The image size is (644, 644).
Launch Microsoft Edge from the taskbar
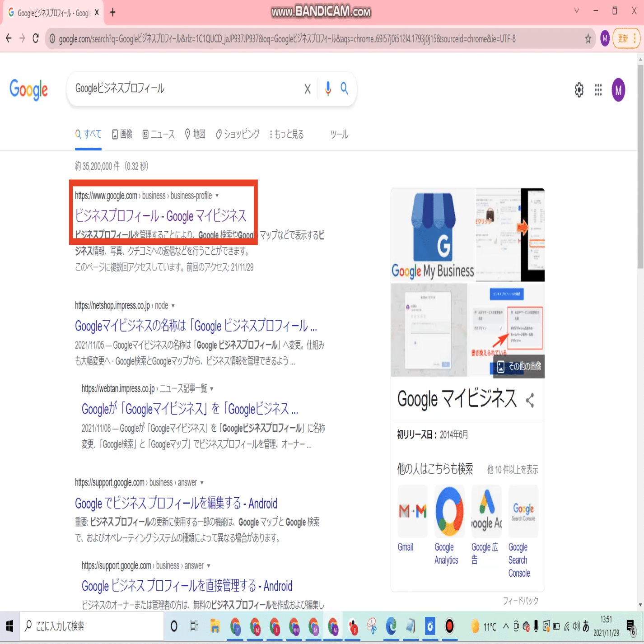pyautogui.click(x=390, y=626)
